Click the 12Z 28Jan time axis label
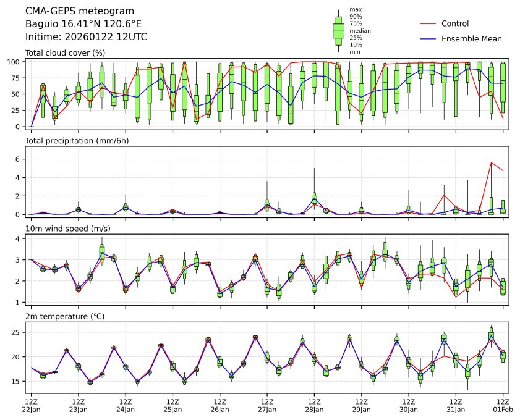The width and height of the screenshot is (520, 420). click(314, 405)
